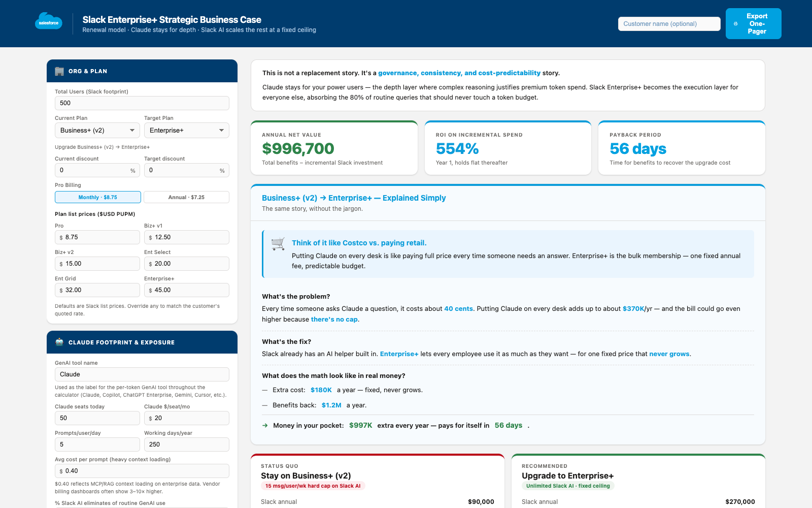Click the Prompts/user/day field

[x=97, y=444]
